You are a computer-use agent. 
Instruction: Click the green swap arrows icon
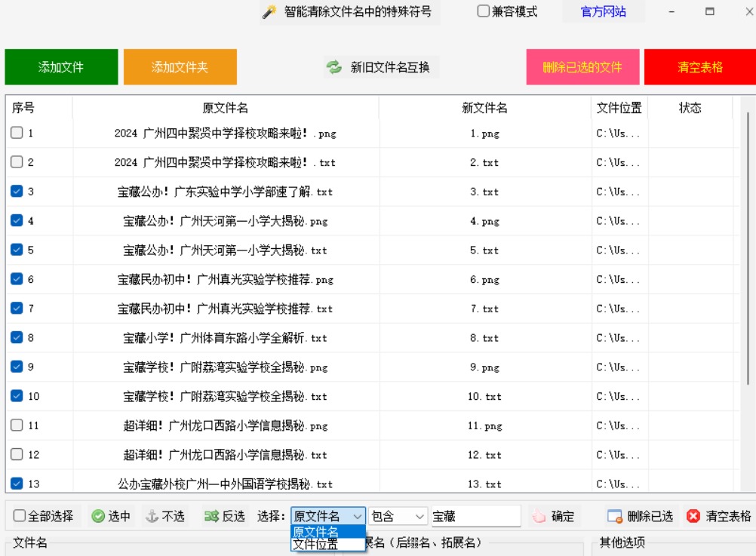333,67
